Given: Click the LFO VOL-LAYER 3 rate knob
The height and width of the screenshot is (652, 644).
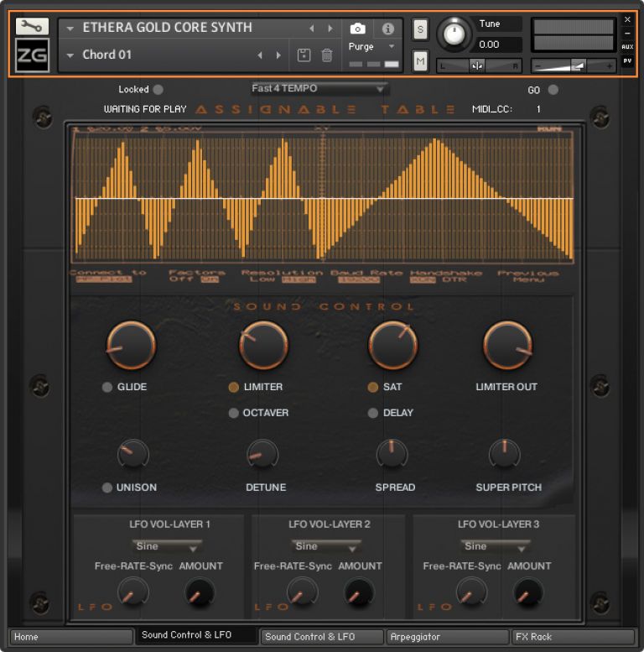Looking at the screenshot, I should [x=471, y=592].
